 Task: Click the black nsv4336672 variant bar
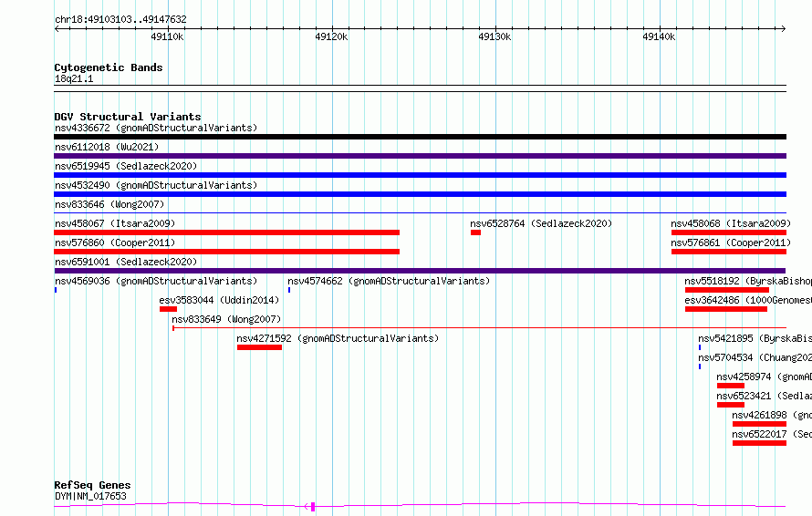[x=420, y=137]
